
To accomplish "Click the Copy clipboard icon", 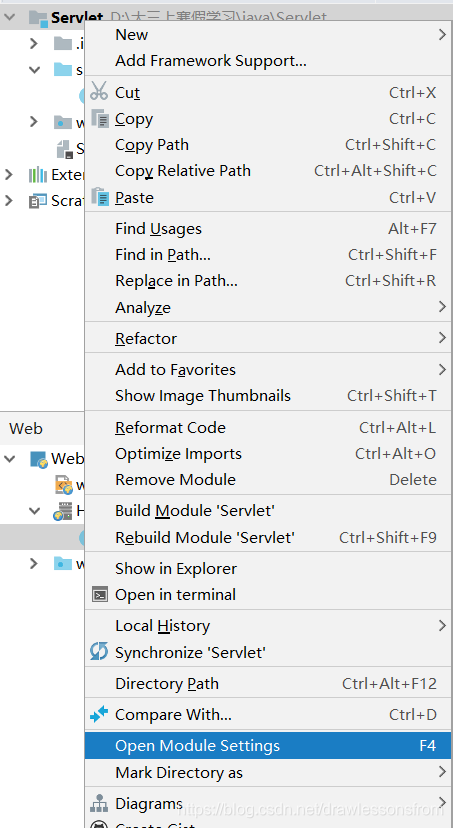I will (100, 119).
